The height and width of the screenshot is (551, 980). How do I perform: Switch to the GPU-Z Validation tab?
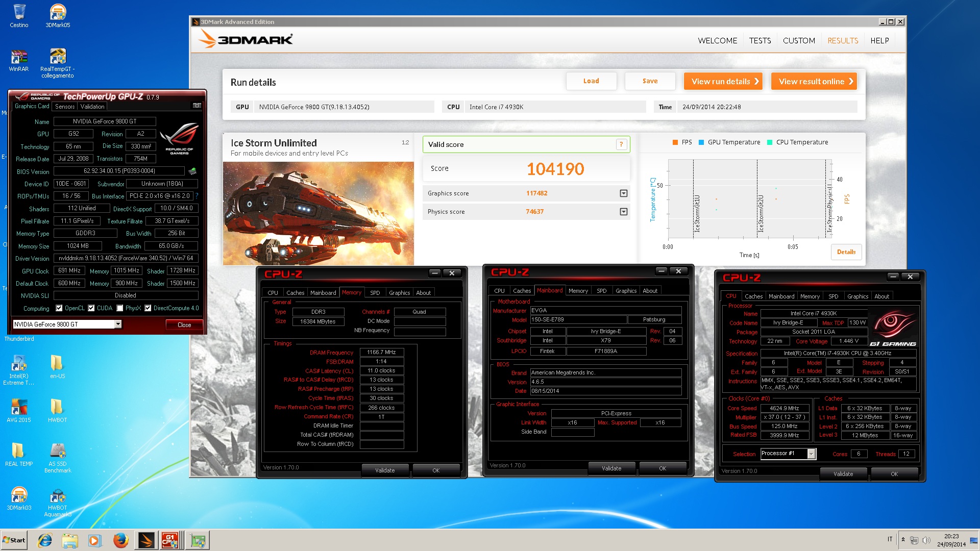(92, 107)
